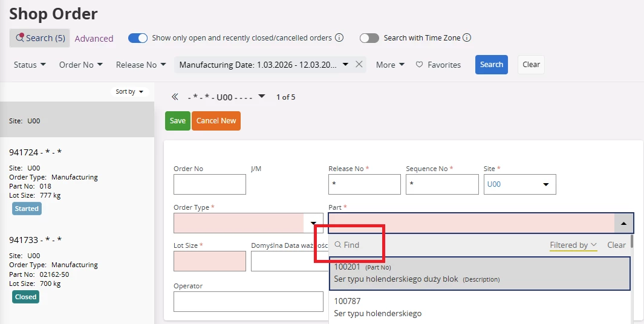Focus the Domyślna Data ważności field
Screen dimensions: 644x324
click(290, 261)
